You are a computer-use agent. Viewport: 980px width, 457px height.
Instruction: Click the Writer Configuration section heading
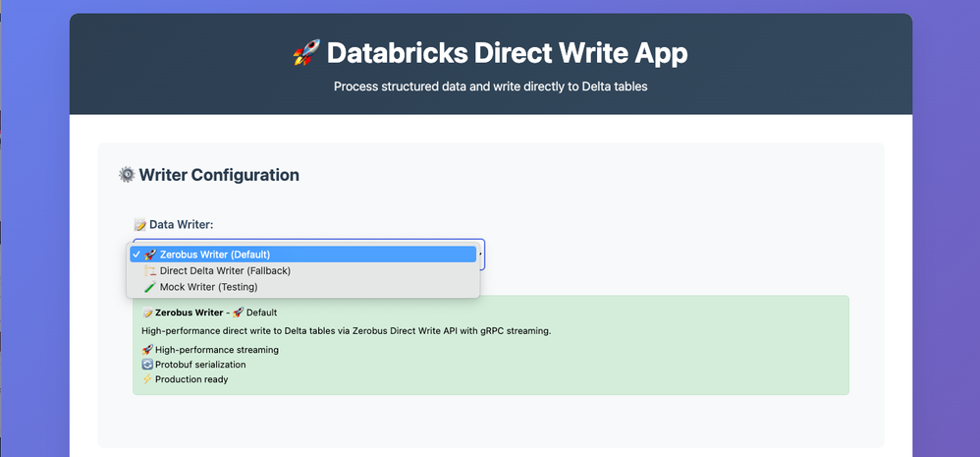(x=219, y=175)
